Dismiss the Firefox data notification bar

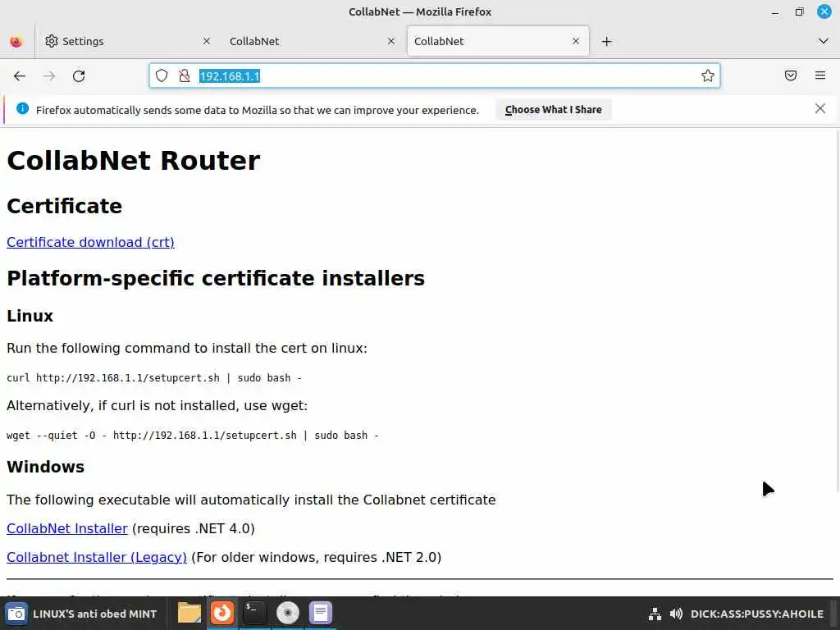(x=820, y=109)
